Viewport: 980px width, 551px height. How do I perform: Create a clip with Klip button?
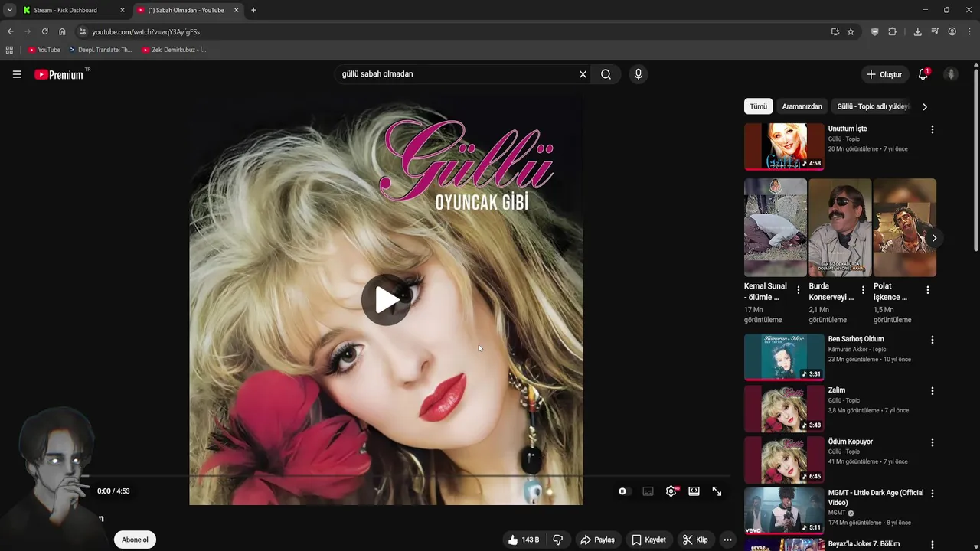pos(695,540)
